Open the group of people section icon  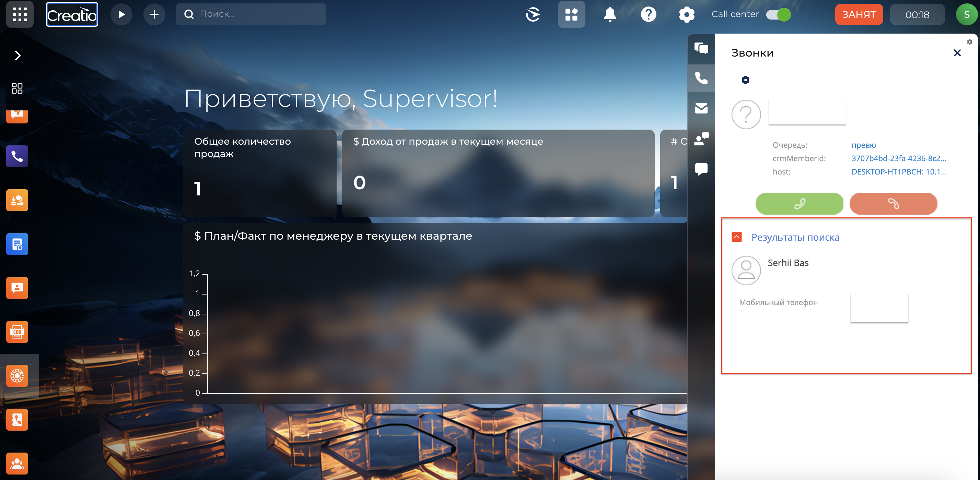(17, 463)
